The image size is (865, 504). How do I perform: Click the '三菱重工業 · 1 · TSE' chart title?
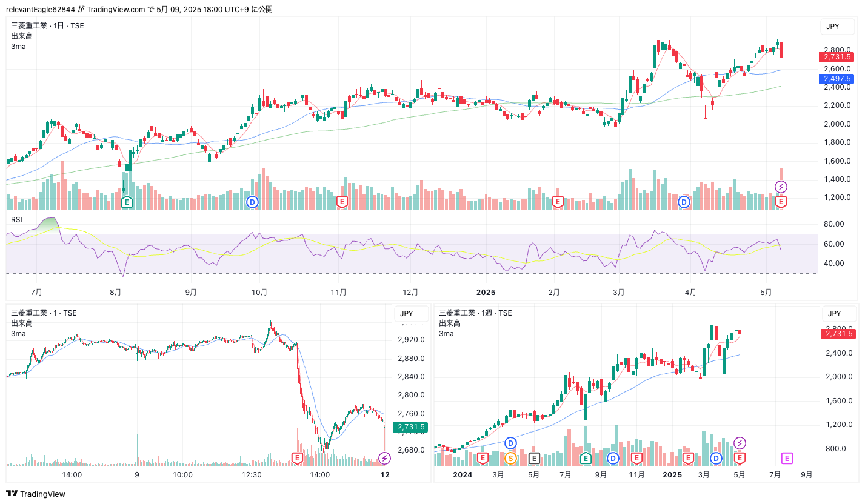coord(44,313)
